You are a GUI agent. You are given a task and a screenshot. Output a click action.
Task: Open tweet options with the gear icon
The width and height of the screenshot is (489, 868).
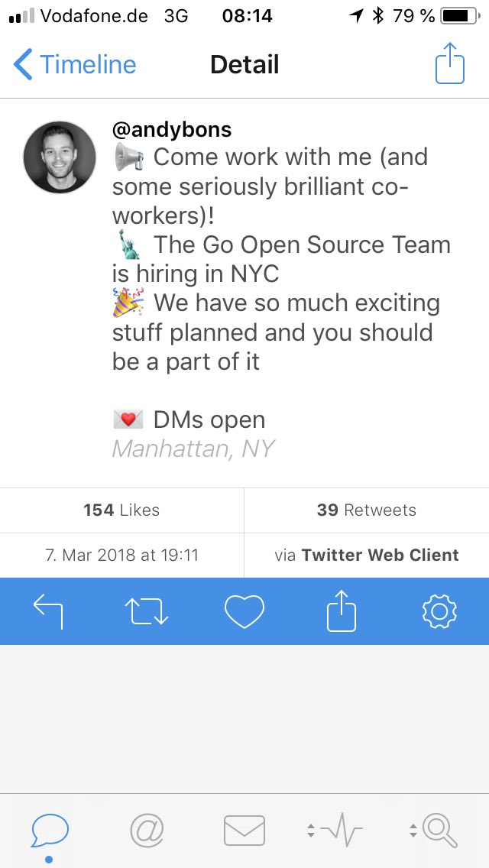click(x=439, y=611)
